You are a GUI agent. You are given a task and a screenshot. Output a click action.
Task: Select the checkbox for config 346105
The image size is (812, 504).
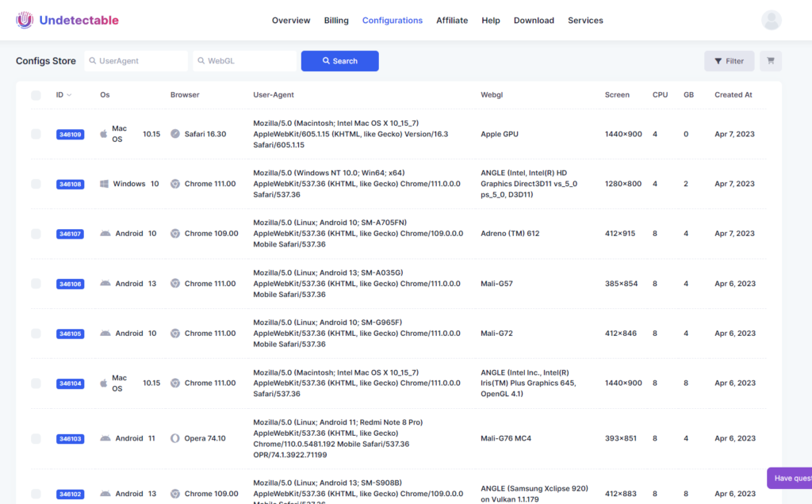[36, 334]
